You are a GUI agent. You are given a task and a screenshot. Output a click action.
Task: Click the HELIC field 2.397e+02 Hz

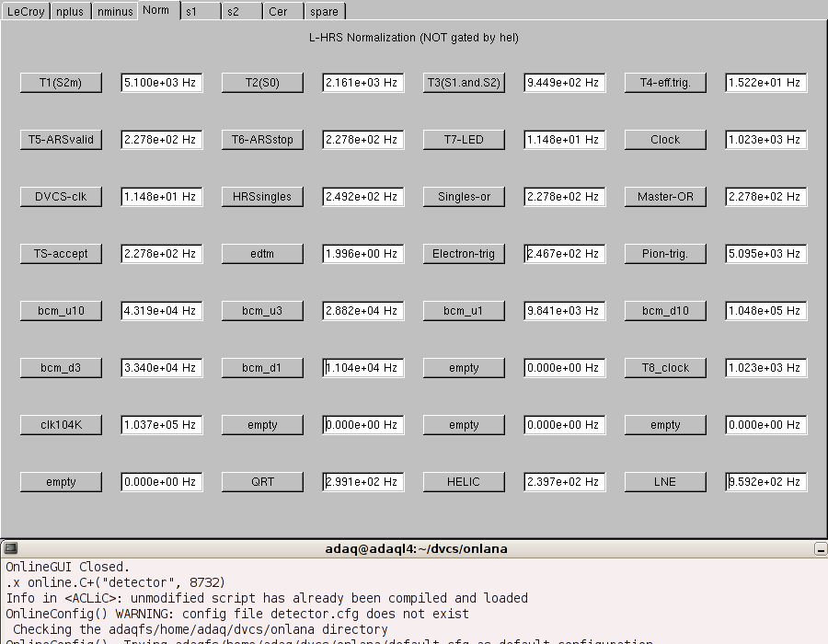click(x=565, y=482)
